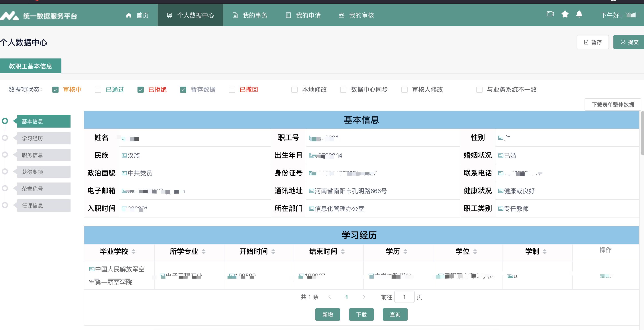Click the platform logo icon
The height and width of the screenshot is (330, 644).
10,16
